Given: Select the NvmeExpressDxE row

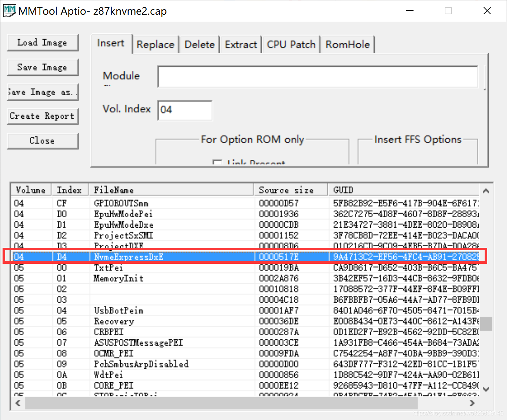Looking at the screenshot, I should [x=245, y=257].
